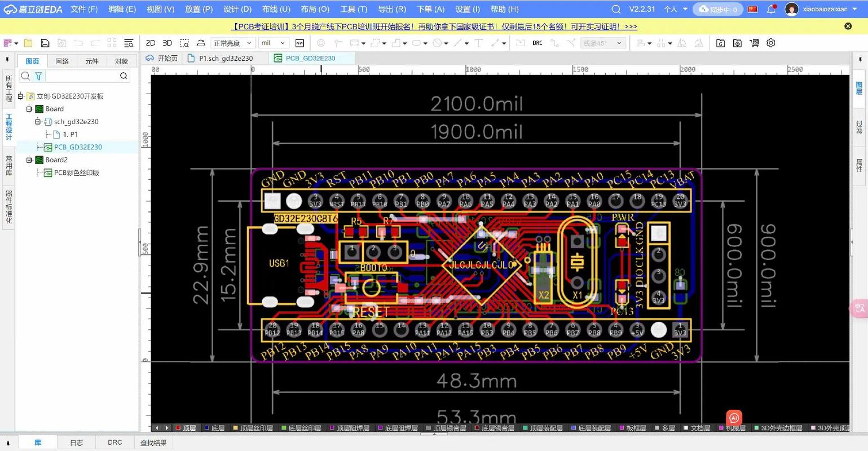Screen dimensions: 868x451
Task: Save the current PCB project
Action: [45, 43]
